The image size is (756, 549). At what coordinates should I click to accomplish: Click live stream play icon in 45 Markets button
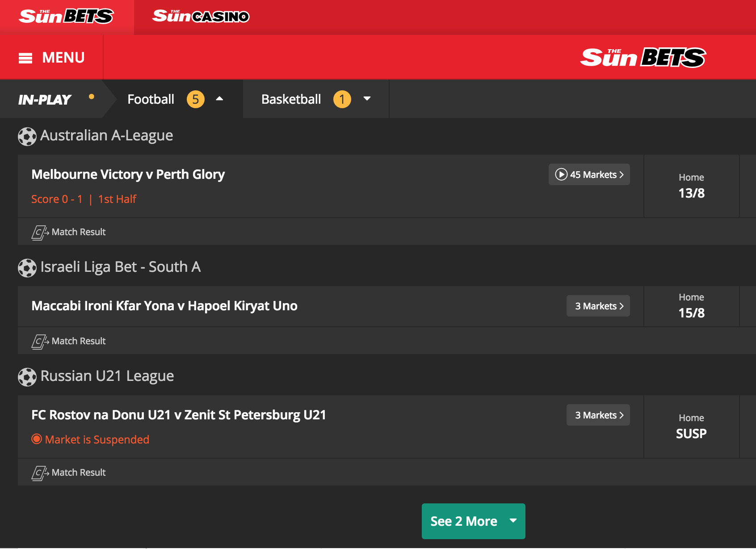click(561, 174)
